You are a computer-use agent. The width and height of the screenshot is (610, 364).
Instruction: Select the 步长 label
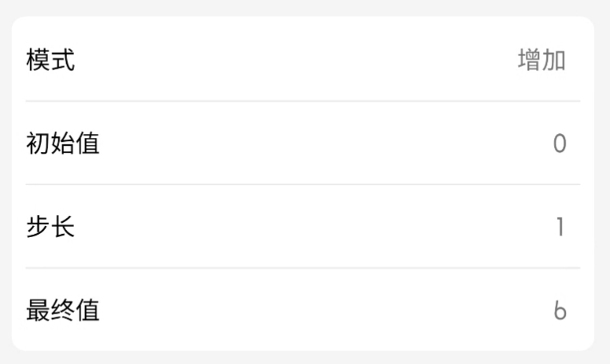click(50, 228)
